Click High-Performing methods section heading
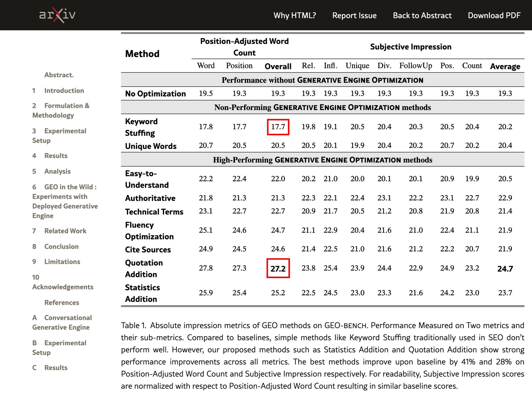 pyautogui.click(x=322, y=160)
